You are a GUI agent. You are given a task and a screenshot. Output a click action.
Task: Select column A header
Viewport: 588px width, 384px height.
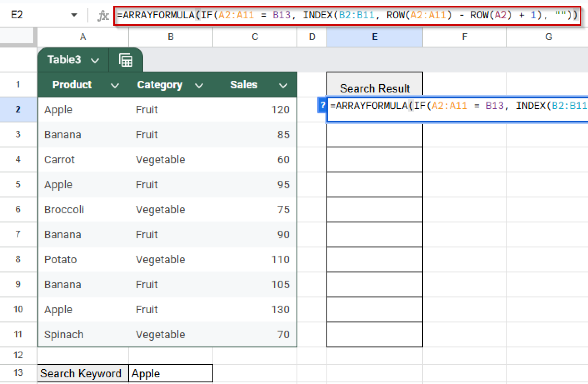pos(83,36)
